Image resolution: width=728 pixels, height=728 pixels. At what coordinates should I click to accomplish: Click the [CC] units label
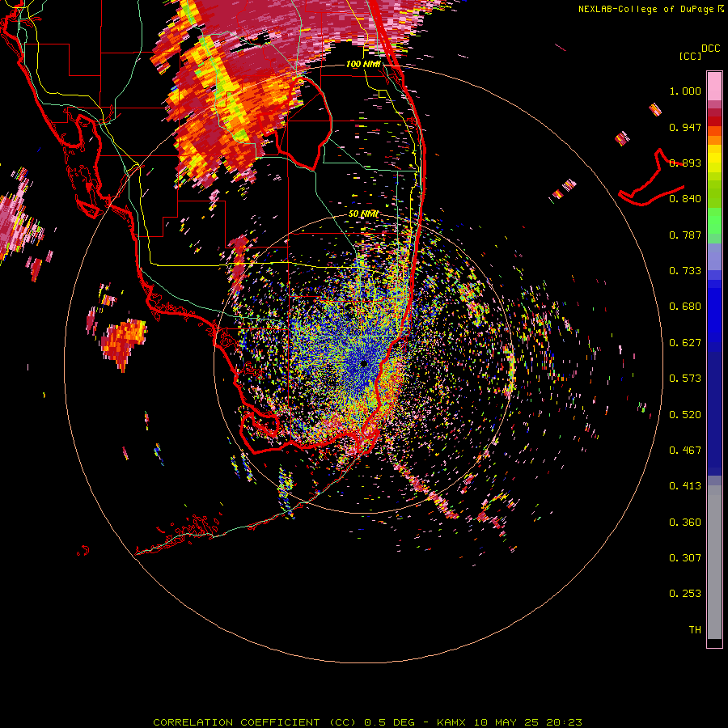point(690,56)
